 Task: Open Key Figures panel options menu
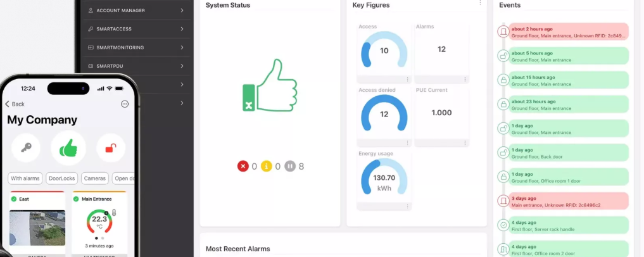pos(480,3)
